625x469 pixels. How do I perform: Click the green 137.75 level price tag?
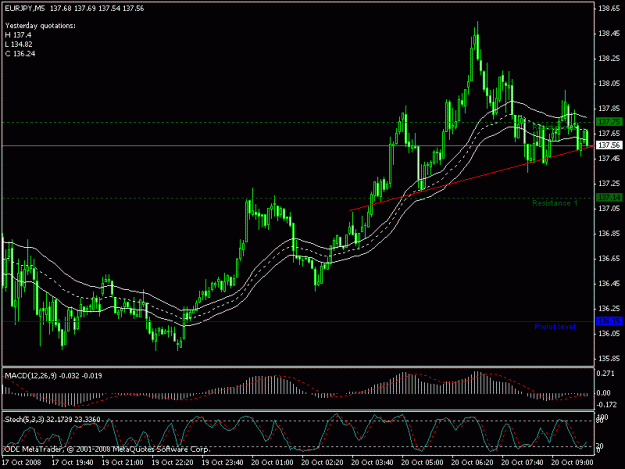609,122
